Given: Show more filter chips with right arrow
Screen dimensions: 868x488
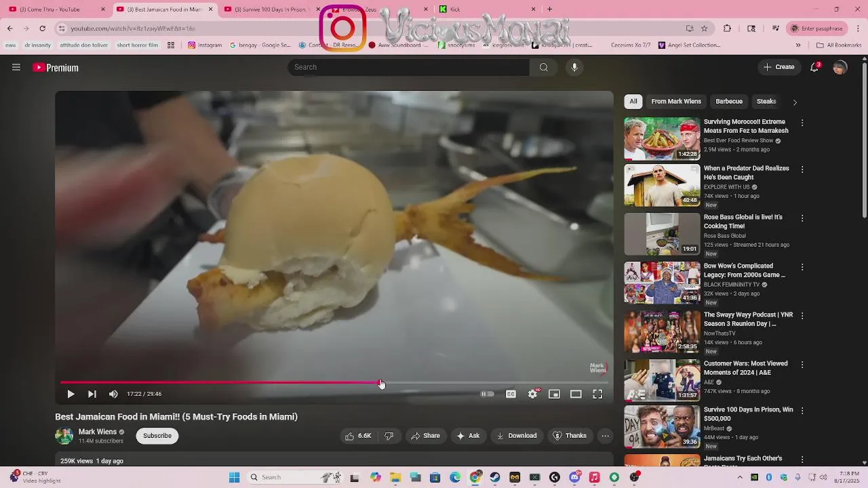Looking at the screenshot, I should pyautogui.click(x=795, y=102).
